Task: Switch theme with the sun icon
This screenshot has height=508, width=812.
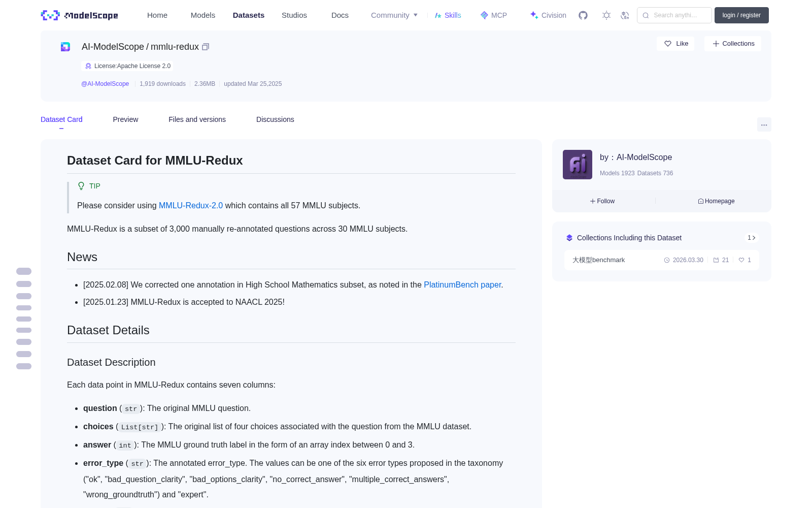Action: coord(606,15)
